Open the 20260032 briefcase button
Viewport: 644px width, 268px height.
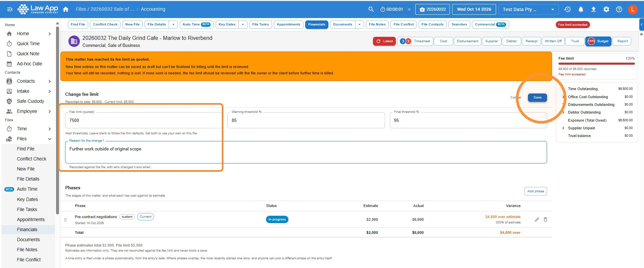[433, 9]
